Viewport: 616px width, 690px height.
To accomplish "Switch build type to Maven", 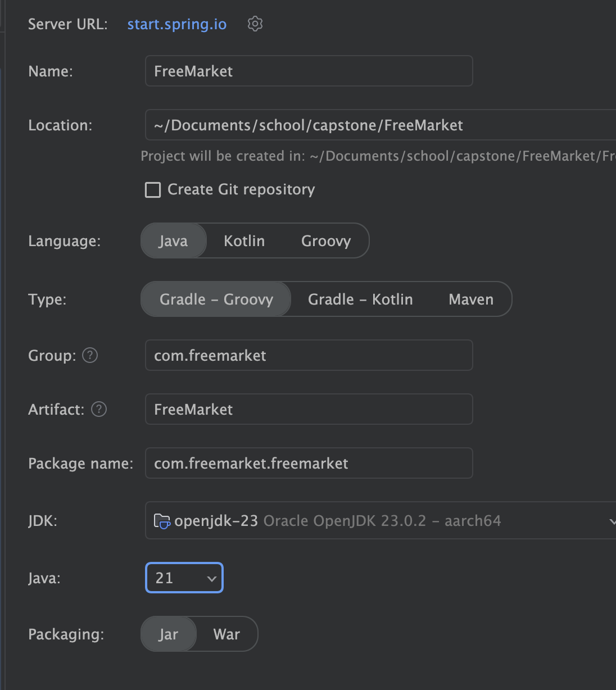I will [x=471, y=299].
